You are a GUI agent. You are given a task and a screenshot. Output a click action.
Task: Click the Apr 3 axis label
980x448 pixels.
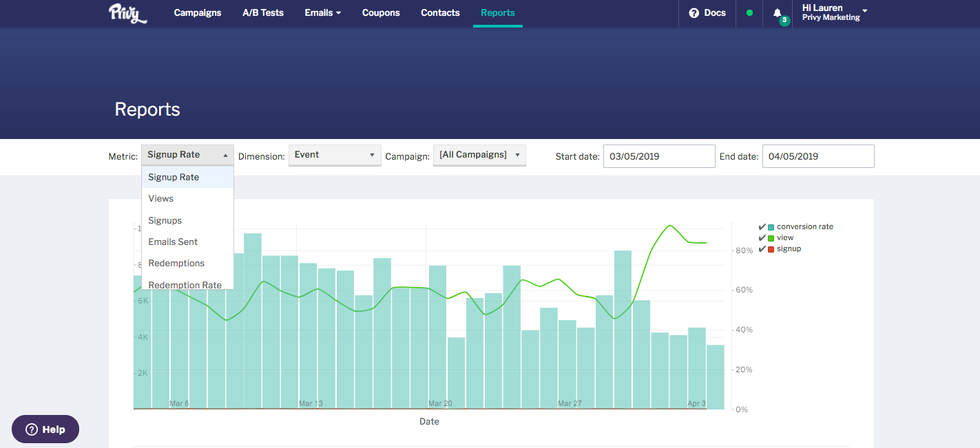pyautogui.click(x=696, y=404)
